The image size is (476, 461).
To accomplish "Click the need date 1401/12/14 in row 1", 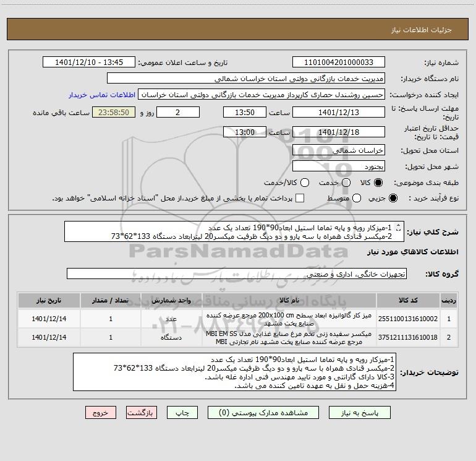I will (49, 319).
